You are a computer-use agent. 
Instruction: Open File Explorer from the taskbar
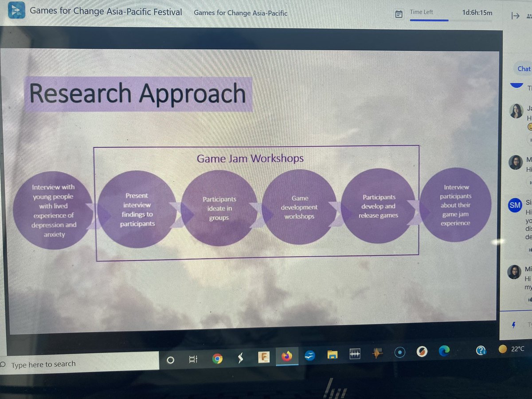click(332, 355)
